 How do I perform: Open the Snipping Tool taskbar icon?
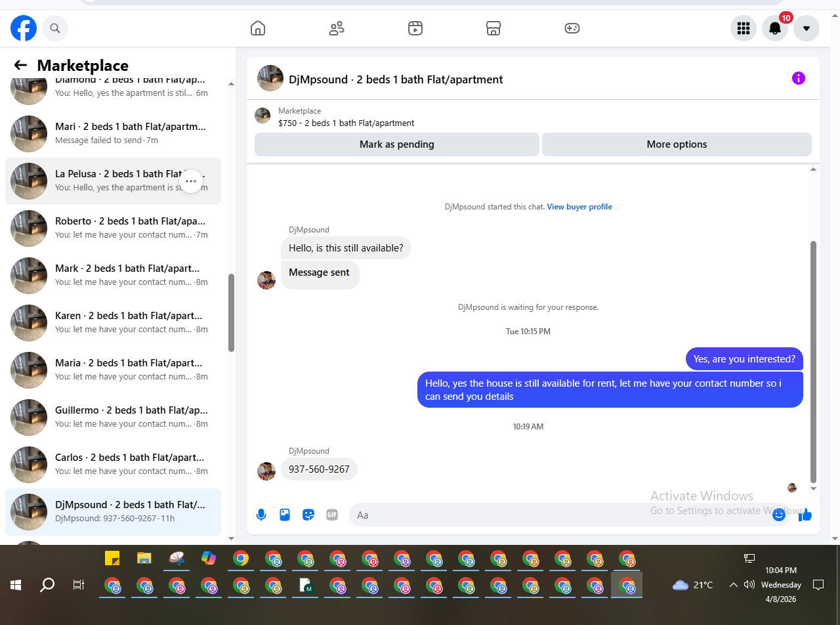177,558
